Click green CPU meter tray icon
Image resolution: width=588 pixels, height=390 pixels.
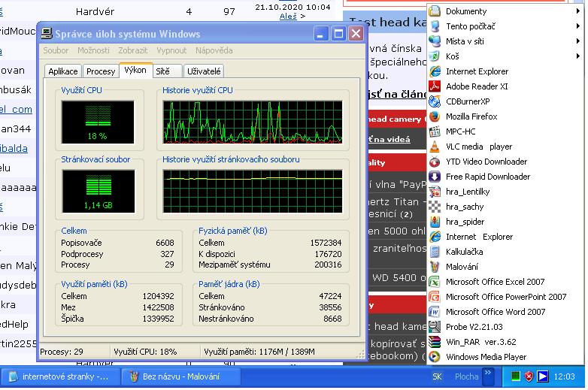(x=516, y=376)
